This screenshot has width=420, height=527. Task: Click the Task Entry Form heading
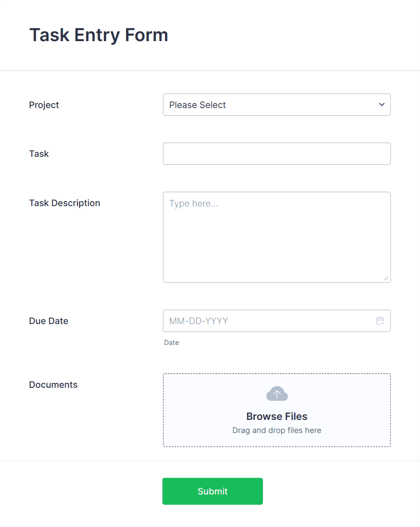point(98,35)
